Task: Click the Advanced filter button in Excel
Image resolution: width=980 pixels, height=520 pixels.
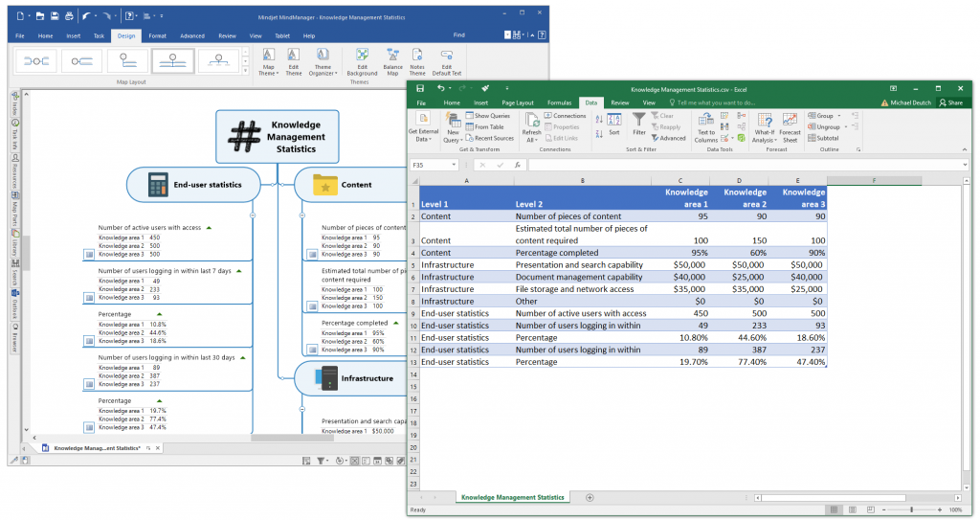Action: pos(668,138)
